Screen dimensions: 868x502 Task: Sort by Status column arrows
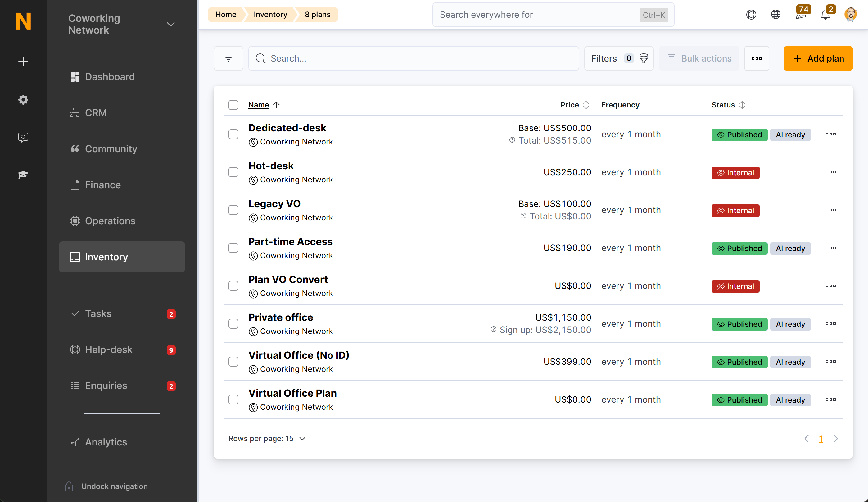click(742, 105)
